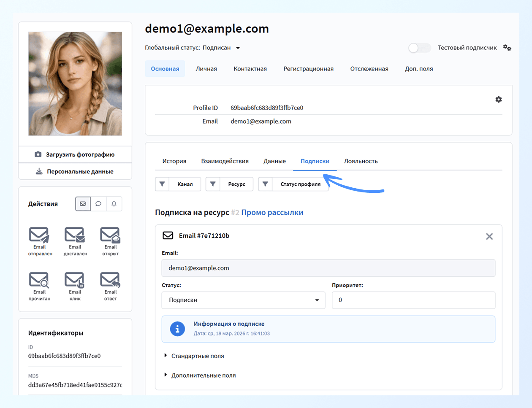Click the Загрузить фотографию button
The width and height of the screenshot is (532, 408).
(x=75, y=154)
